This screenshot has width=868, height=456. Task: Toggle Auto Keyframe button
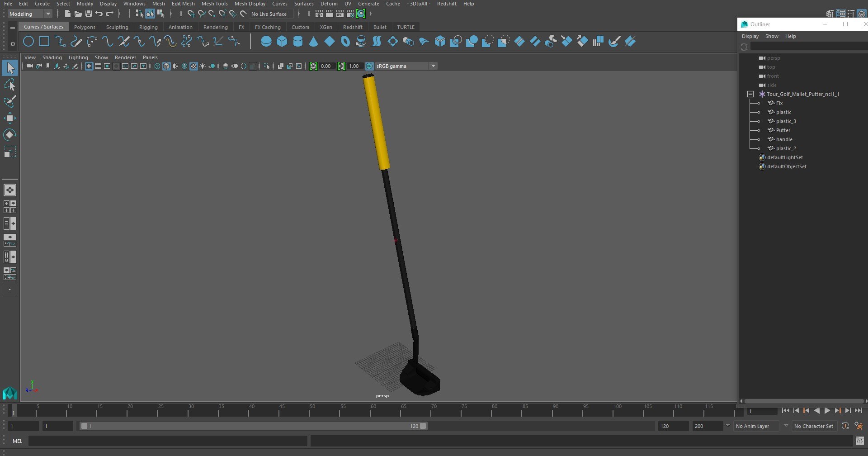[845, 426]
